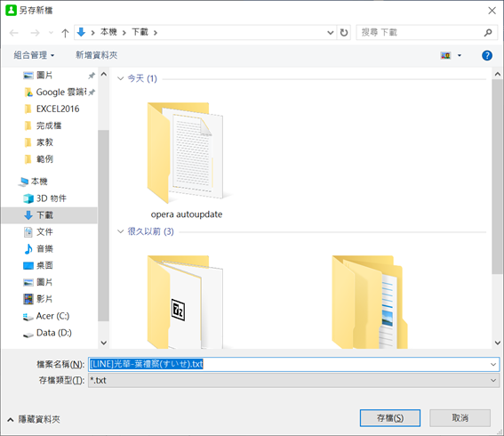Image resolution: width=504 pixels, height=436 pixels.
Task: Open EXCEL2016 folder in sidebar
Action: point(58,109)
